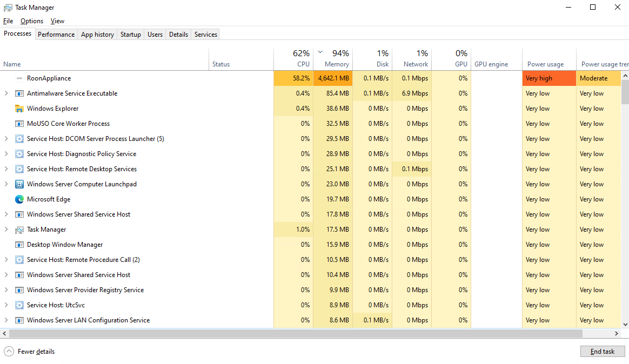Click the 58.2% CPU cell

pos(293,78)
